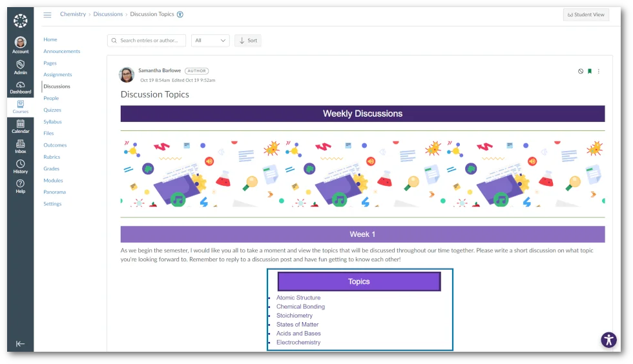Click the post timestamp Oct 19 8:54am
The height and width of the screenshot is (364, 633).
point(155,80)
